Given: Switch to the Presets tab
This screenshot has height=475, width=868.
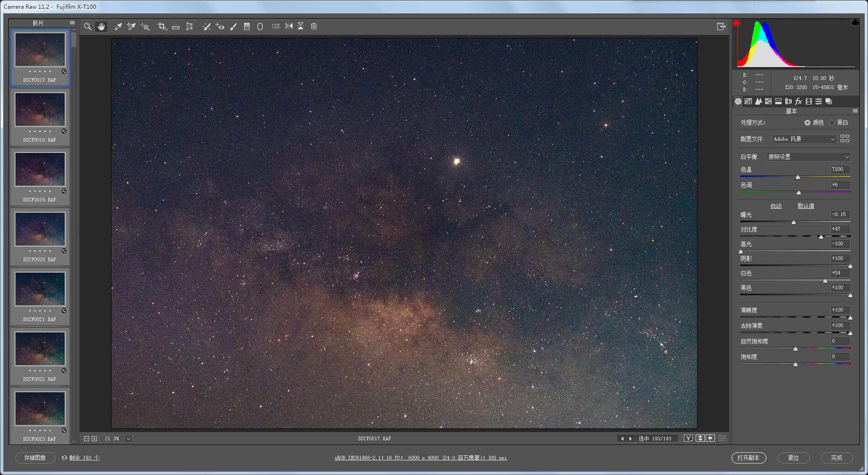Looking at the screenshot, I should [819, 101].
